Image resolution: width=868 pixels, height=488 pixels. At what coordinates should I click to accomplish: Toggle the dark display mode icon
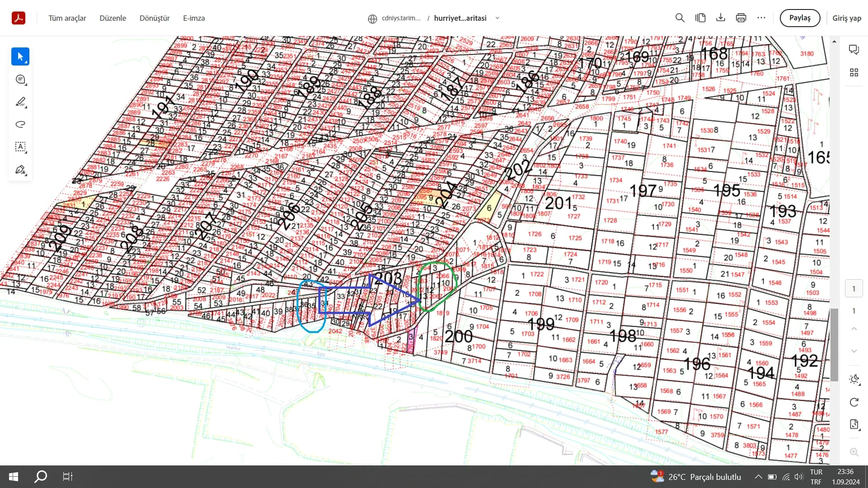[854, 380]
